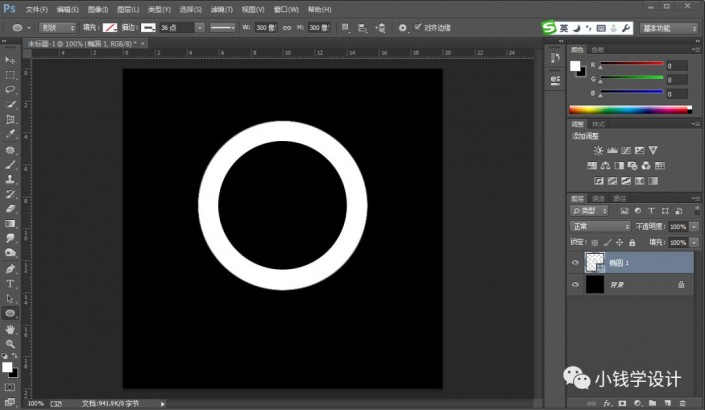Image resolution: width=705 pixels, height=410 pixels.
Task: Click the fx layer style button
Action: (x=607, y=403)
